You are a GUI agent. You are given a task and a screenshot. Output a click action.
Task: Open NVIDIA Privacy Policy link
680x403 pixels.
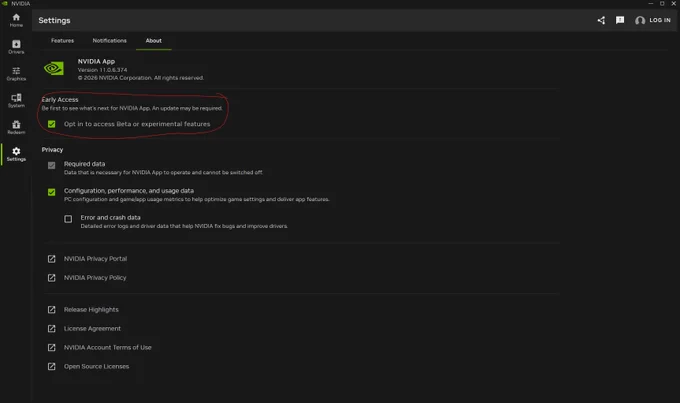pos(95,278)
